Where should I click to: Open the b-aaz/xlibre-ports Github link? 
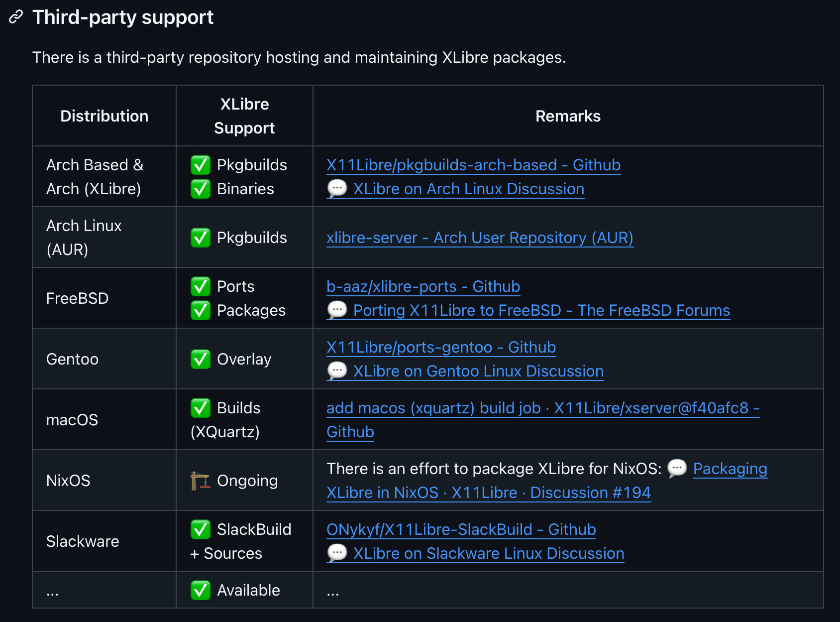(423, 286)
